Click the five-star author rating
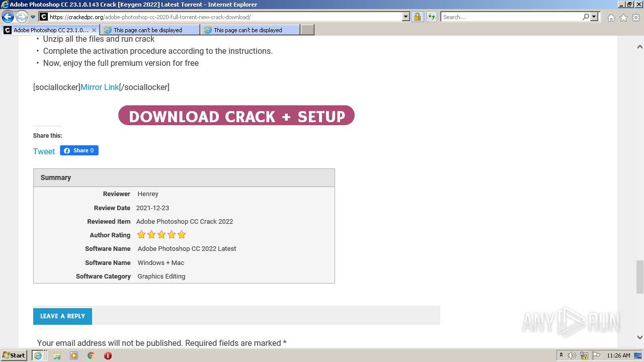Screen dimensions: 644x362 tap(162, 235)
